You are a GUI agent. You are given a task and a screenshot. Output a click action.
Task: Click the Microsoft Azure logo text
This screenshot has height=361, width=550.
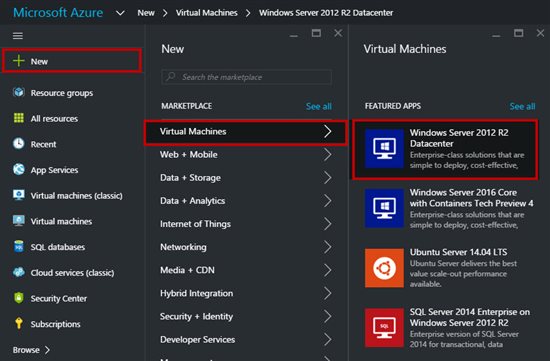(58, 13)
